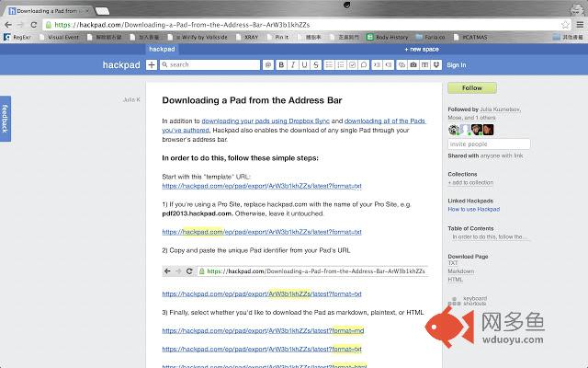The image size is (588, 368).
Task: Select the 'Downloading a Pad from' browser tab
Action: pyautogui.click(x=49, y=11)
